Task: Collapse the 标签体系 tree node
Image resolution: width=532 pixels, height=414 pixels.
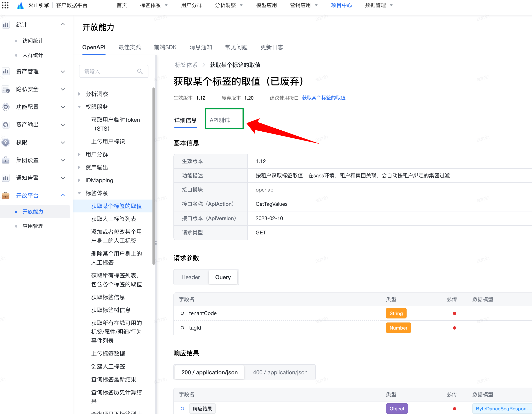Action: coord(79,193)
